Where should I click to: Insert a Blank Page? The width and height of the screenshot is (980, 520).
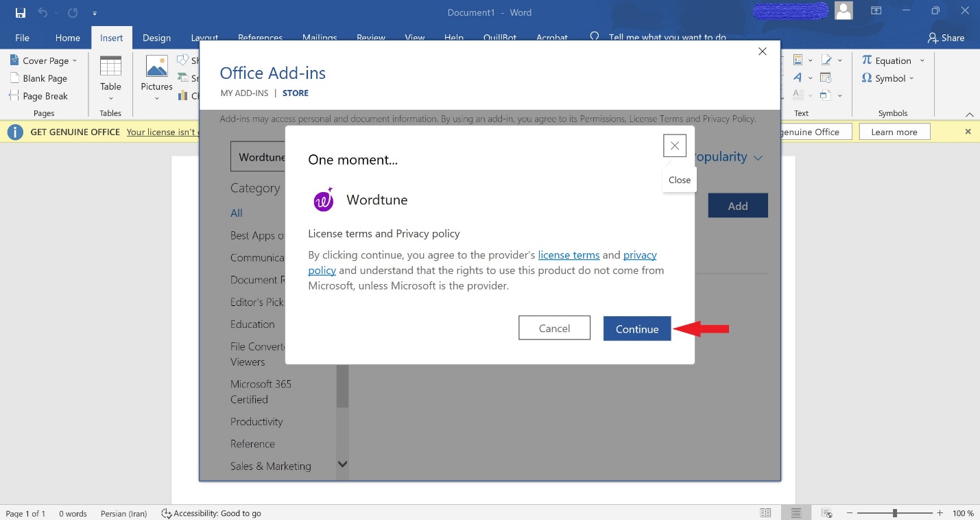(x=38, y=78)
